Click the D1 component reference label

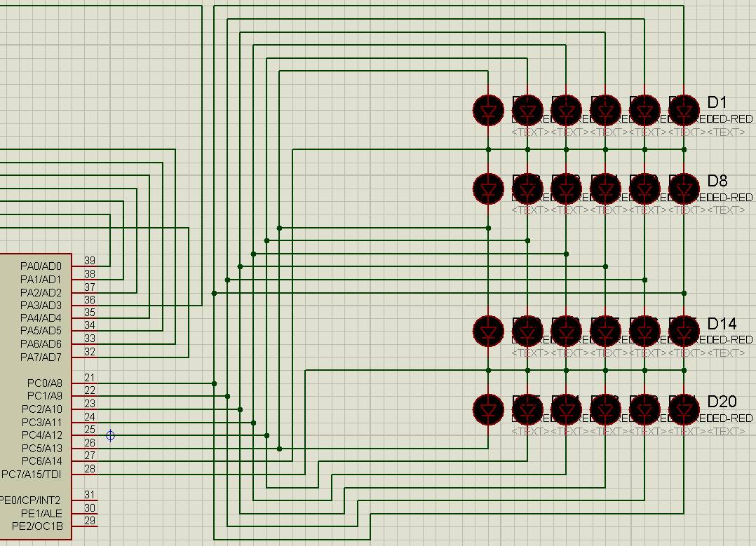coord(717,102)
